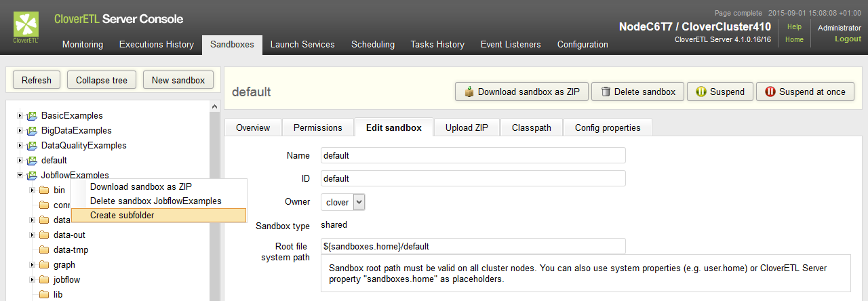The height and width of the screenshot is (301, 868).
Task: Click the Suspend at once button
Action: coord(805,92)
